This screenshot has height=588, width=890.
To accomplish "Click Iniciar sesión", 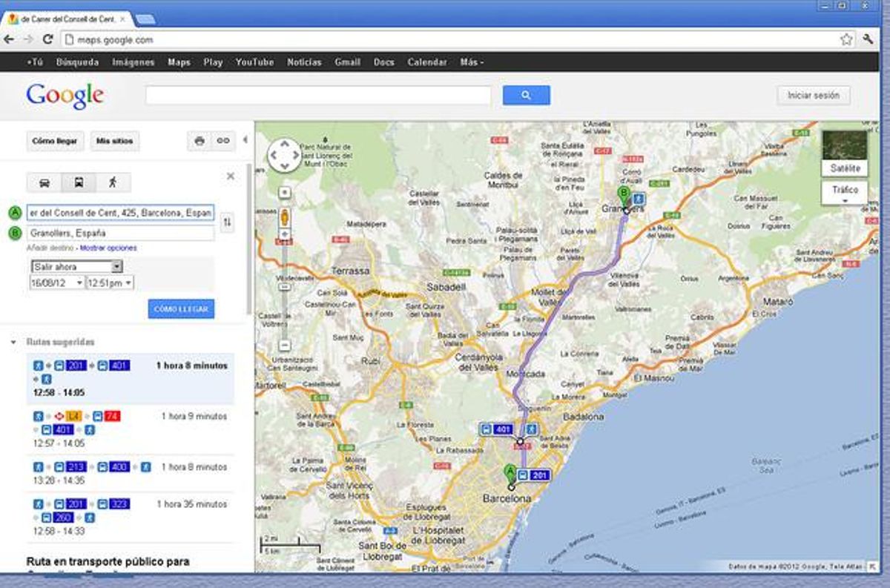I will click(x=814, y=95).
